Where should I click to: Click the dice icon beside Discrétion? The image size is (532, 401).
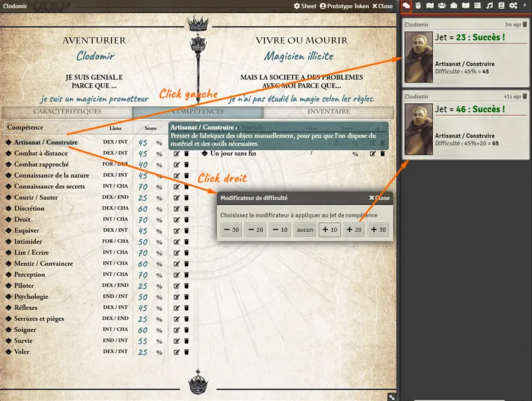coord(8,208)
